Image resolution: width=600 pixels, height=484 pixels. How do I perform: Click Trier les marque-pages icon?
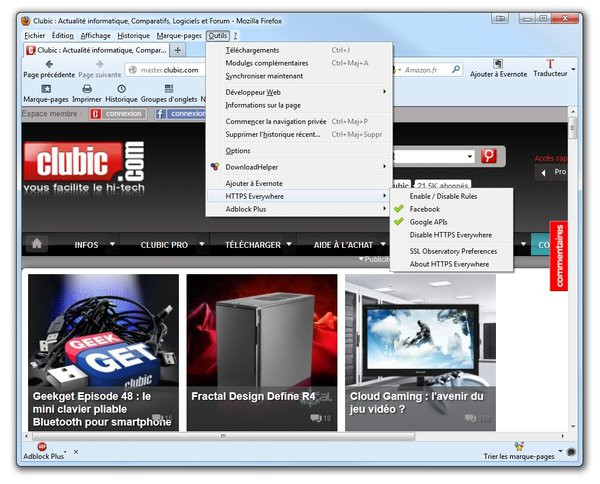tap(519, 446)
